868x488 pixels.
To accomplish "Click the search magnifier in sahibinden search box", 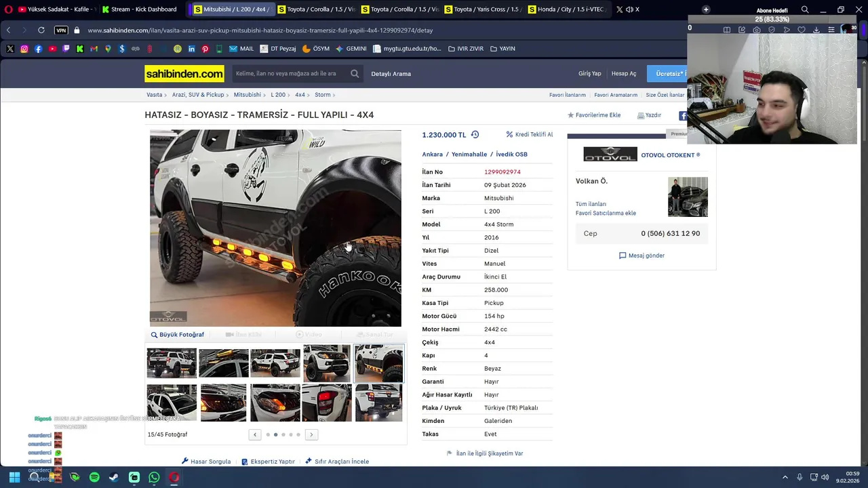I will pos(355,73).
